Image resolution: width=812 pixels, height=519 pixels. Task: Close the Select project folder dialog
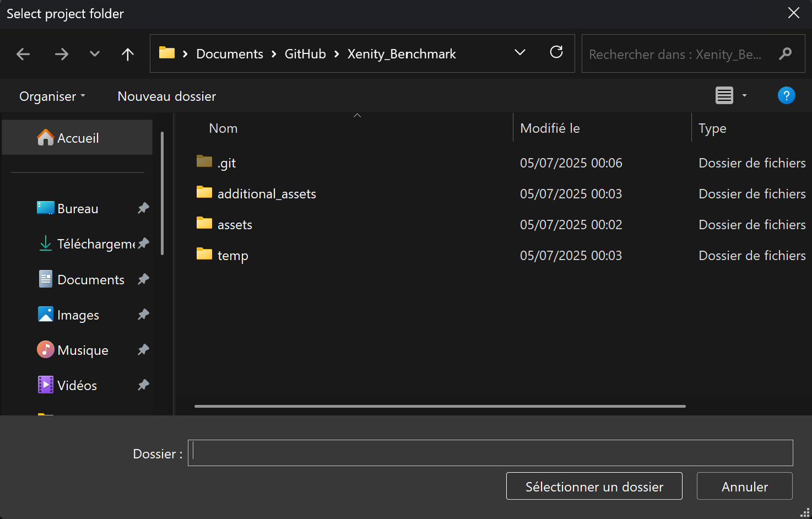click(793, 13)
